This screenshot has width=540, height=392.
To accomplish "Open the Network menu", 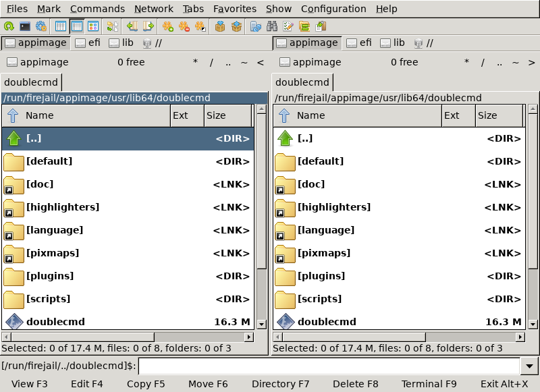I will (x=154, y=9).
